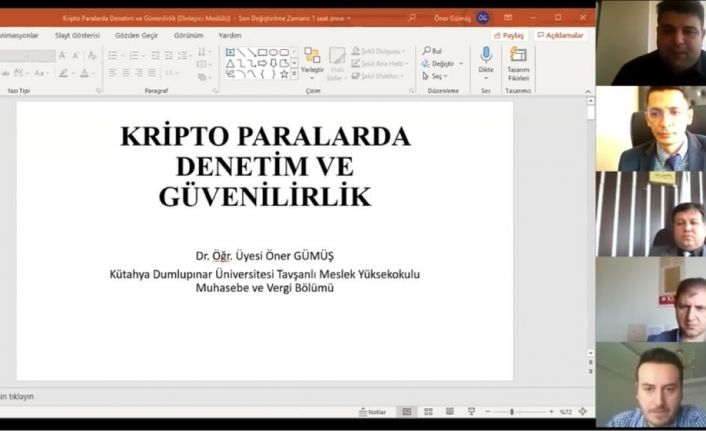Open the Slayt Gösterisi tab
This screenshot has height=431, width=706.
[76, 35]
